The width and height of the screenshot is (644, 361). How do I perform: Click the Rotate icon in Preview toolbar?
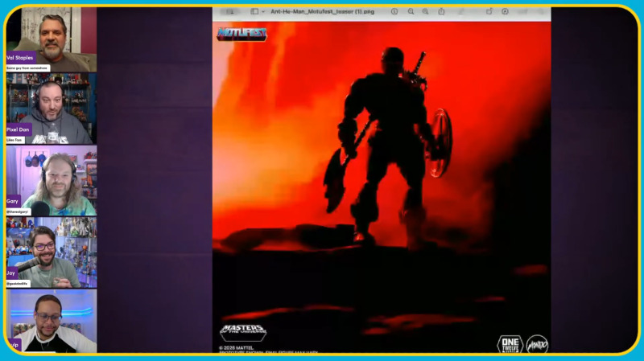pyautogui.click(x=489, y=12)
